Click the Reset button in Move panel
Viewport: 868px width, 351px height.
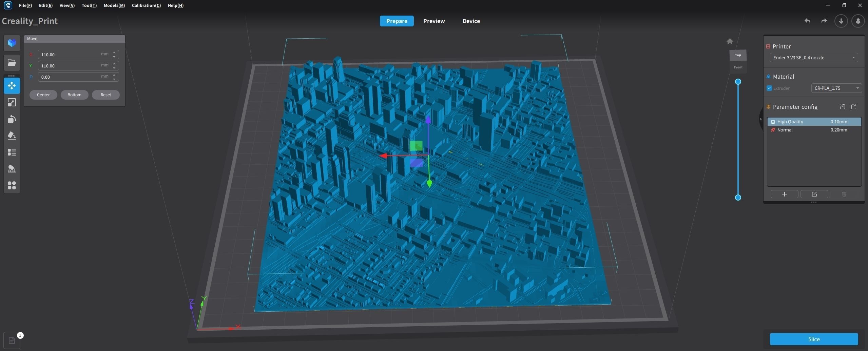[106, 95]
